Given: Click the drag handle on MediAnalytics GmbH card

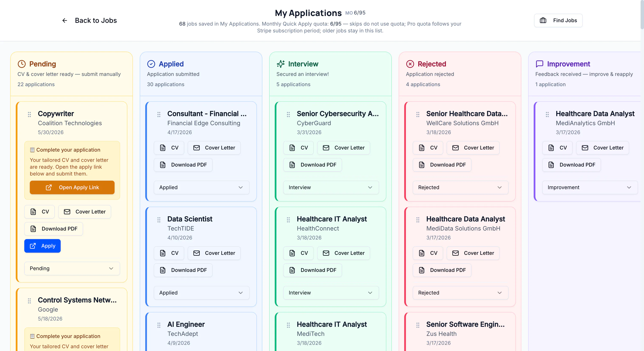Looking at the screenshot, I should click(x=548, y=115).
